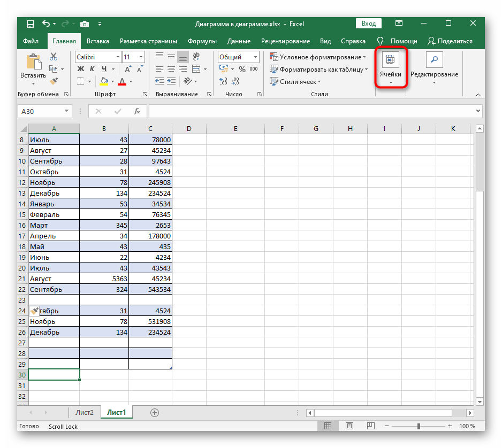Activate the Format Painter brush
This screenshot has height=448, width=502.
[54, 81]
